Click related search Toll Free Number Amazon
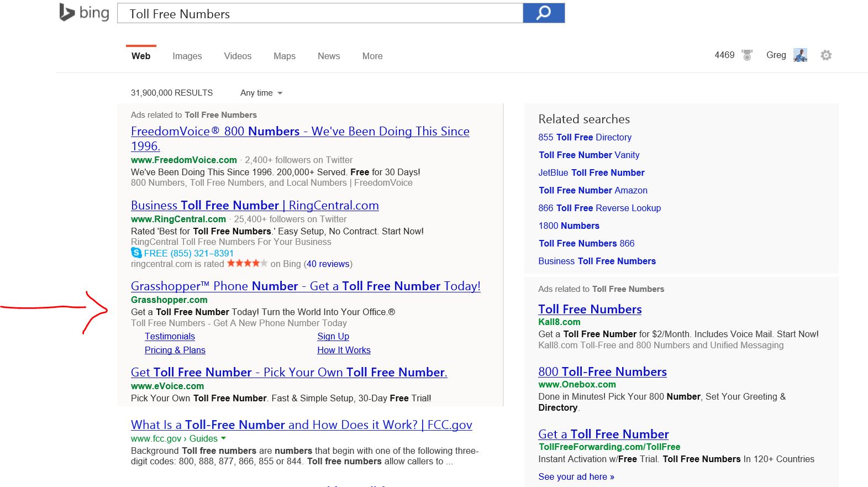The width and height of the screenshot is (868, 487). [x=593, y=190]
